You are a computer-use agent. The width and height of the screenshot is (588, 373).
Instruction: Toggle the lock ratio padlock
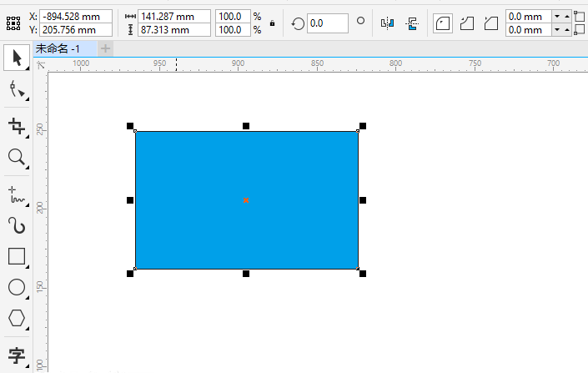tap(272, 23)
